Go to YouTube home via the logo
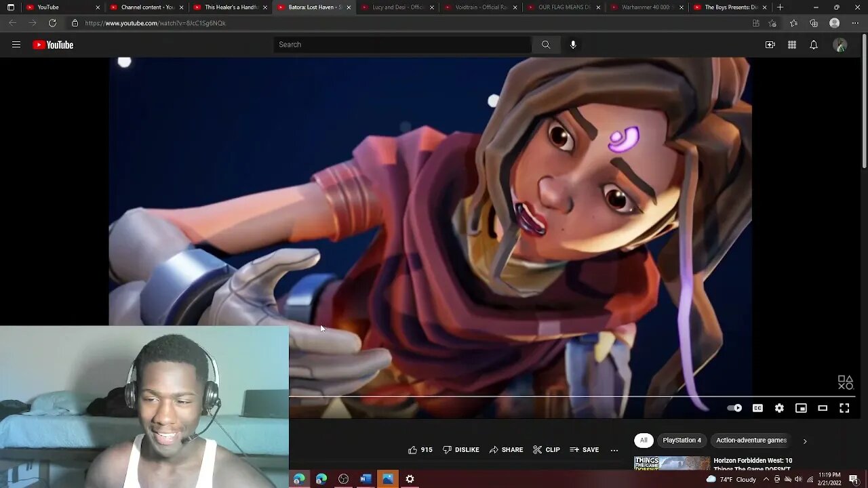 pos(53,45)
